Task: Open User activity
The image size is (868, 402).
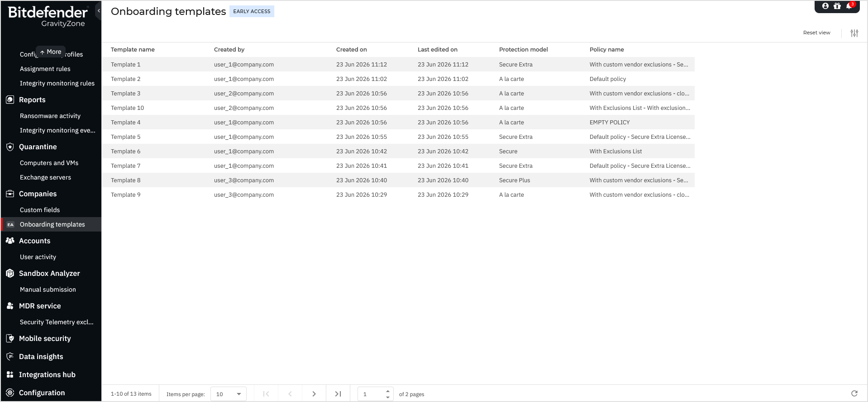Action: point(38,257)
